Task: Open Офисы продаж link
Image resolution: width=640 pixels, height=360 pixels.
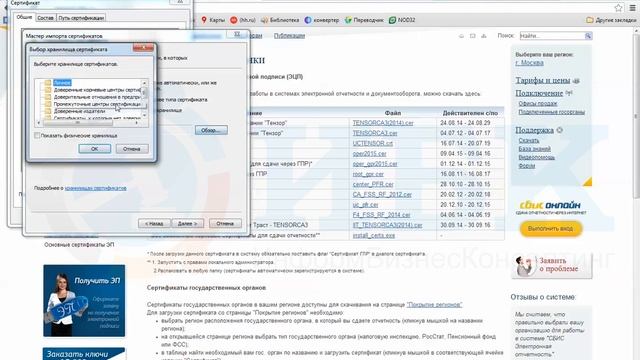Action: click(x=538, y=104)
